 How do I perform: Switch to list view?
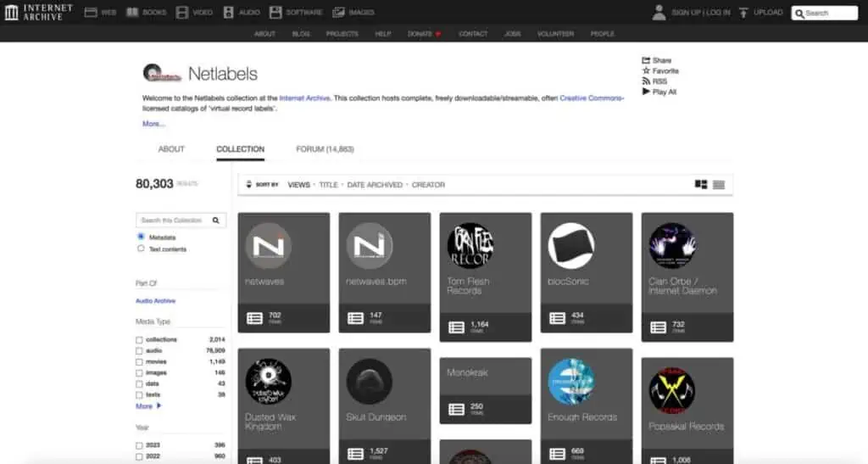pos(719,184)
